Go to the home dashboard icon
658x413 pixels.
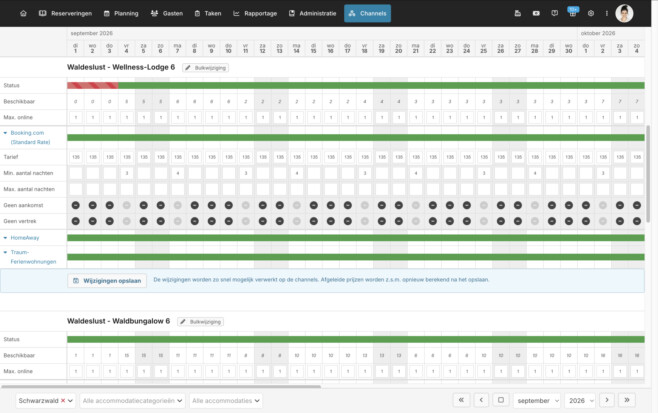tap(23, 13)
